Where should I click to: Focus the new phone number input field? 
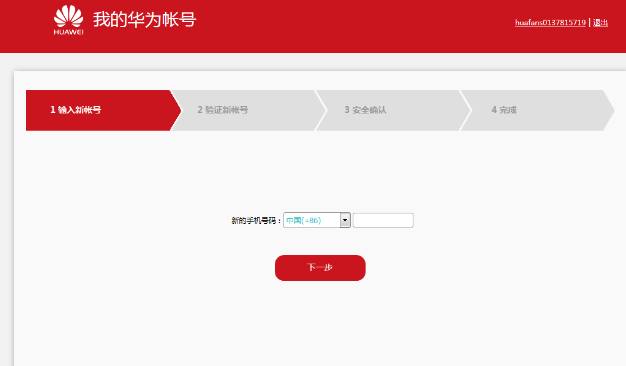click(383, 220)
